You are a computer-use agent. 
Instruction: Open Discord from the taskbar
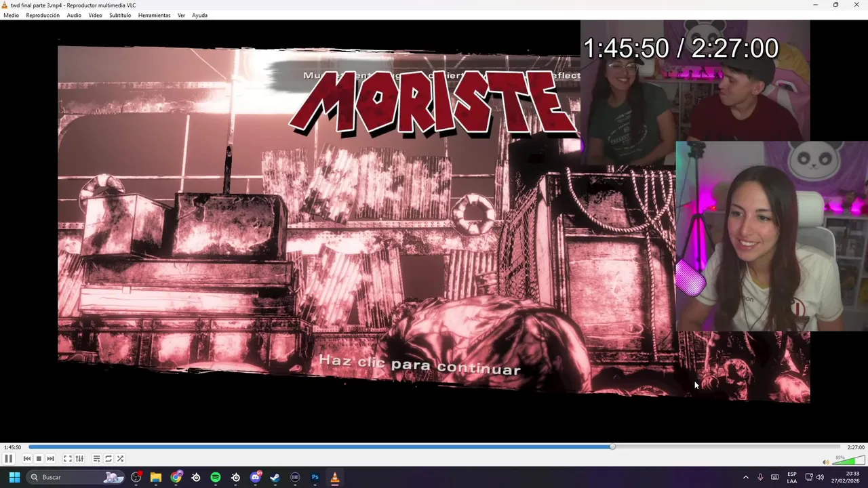256,477
